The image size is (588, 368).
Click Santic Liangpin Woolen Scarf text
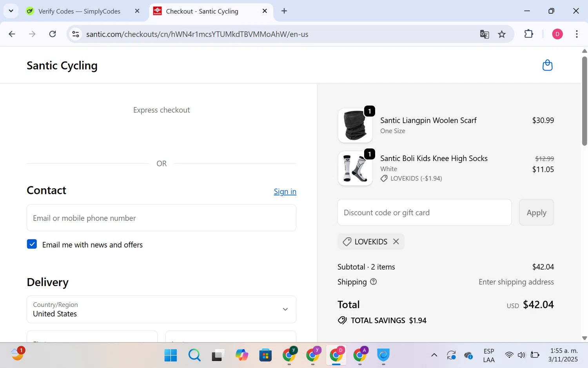428,120
